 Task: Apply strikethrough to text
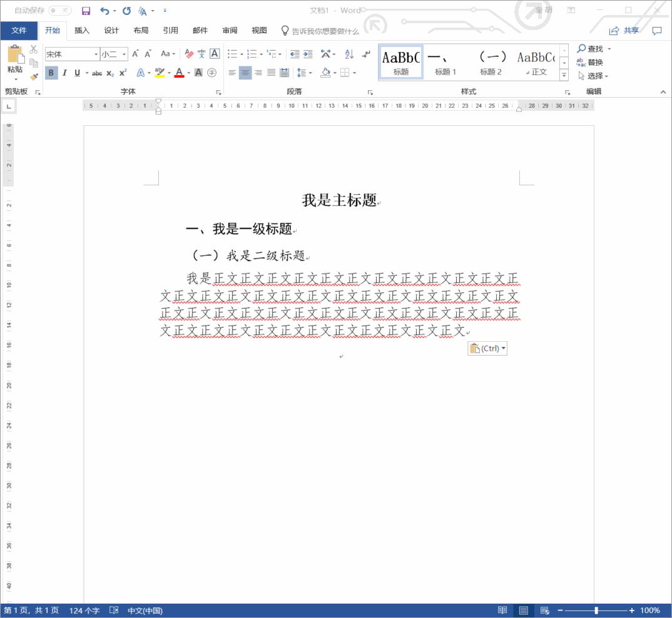[97, 73]
